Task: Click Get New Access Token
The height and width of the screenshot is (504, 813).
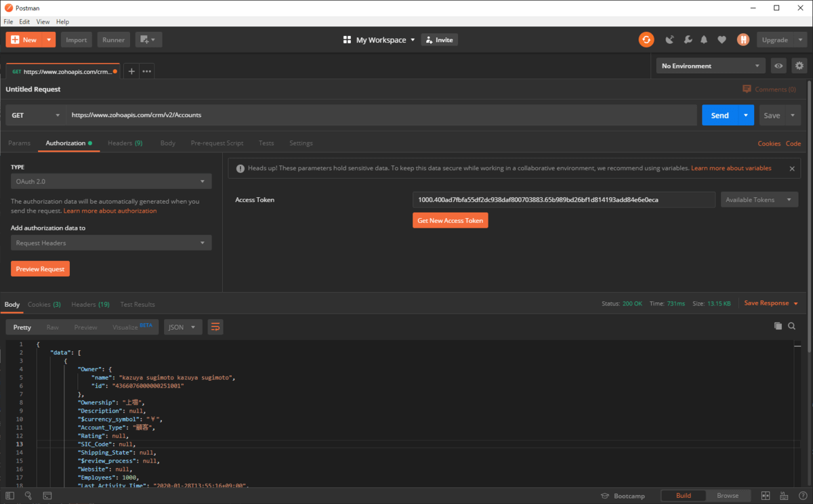Action: (x=451, y=220)
